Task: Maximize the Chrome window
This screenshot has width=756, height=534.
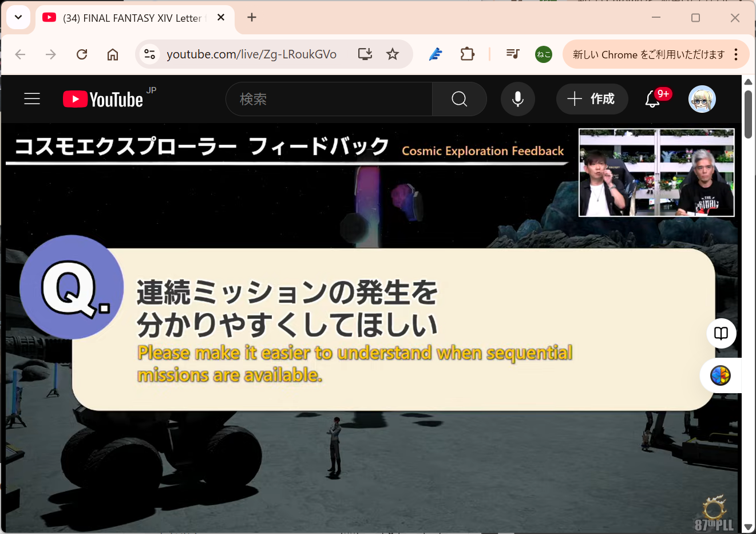Action: click(x=696, y=18)
